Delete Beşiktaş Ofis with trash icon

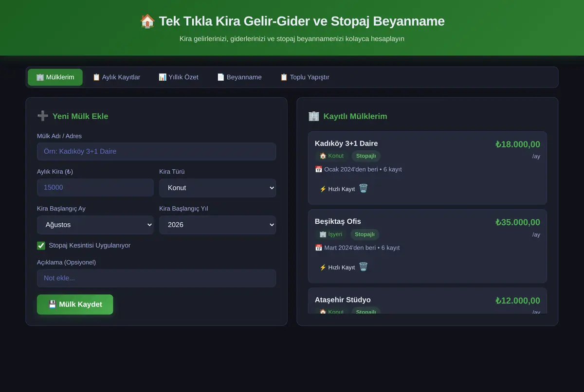364,267
